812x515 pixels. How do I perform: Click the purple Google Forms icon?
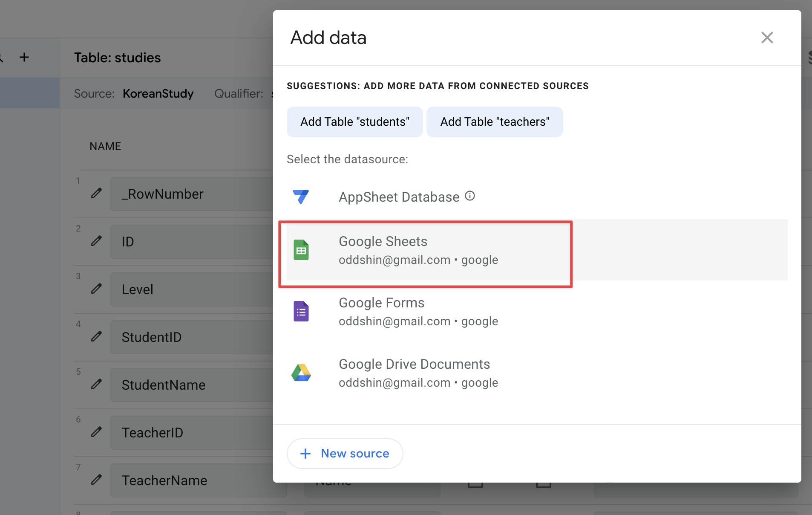(x=301, y=311)
